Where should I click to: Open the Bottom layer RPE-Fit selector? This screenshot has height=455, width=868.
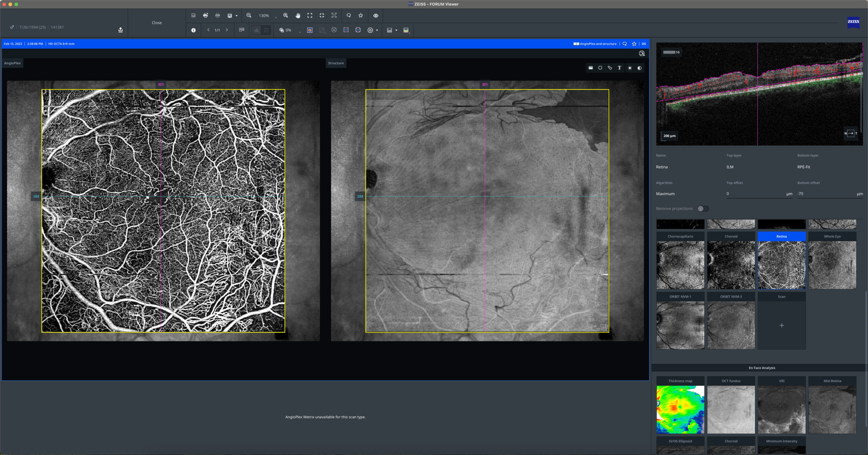(804, 167)
